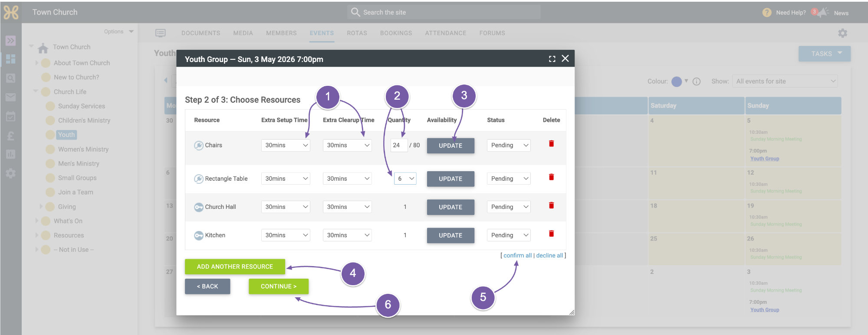Select Sunday Services in the tree
Screen dimensions: 868x335
click(x=82, y=106)
